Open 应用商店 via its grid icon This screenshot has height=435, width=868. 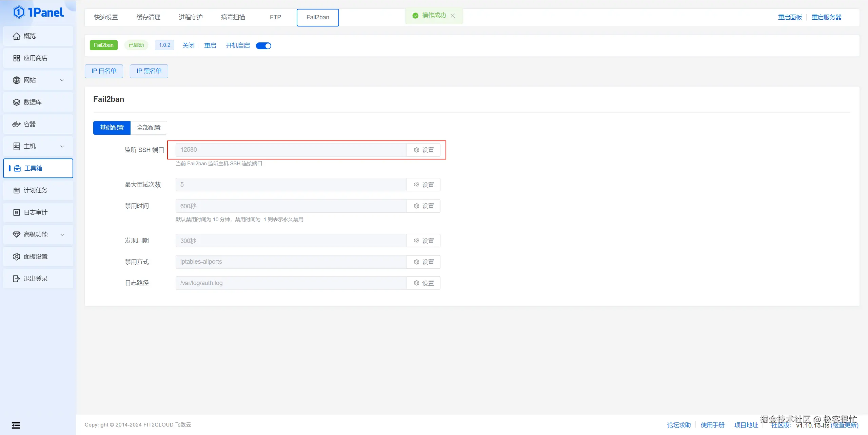point(16,58)
